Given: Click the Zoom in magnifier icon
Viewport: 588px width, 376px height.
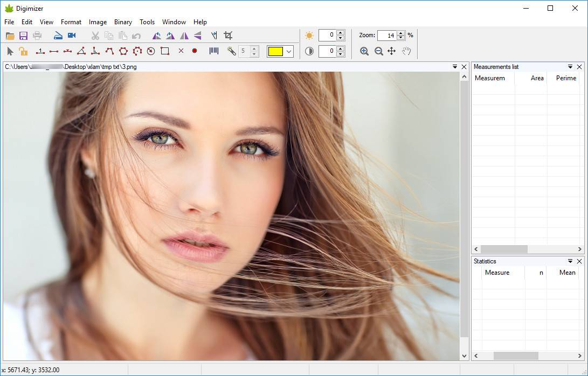Looking at the screenshot, I should [364, 51].
